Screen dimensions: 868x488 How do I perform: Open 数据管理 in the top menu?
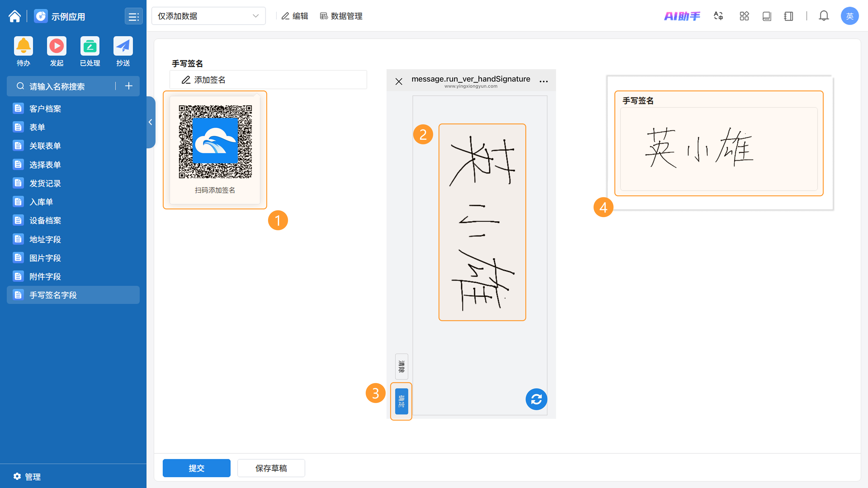[341, 16]
